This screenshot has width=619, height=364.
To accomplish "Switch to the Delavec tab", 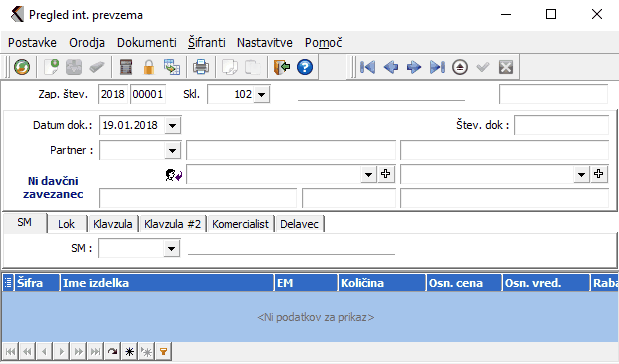I will click(299, 224).
